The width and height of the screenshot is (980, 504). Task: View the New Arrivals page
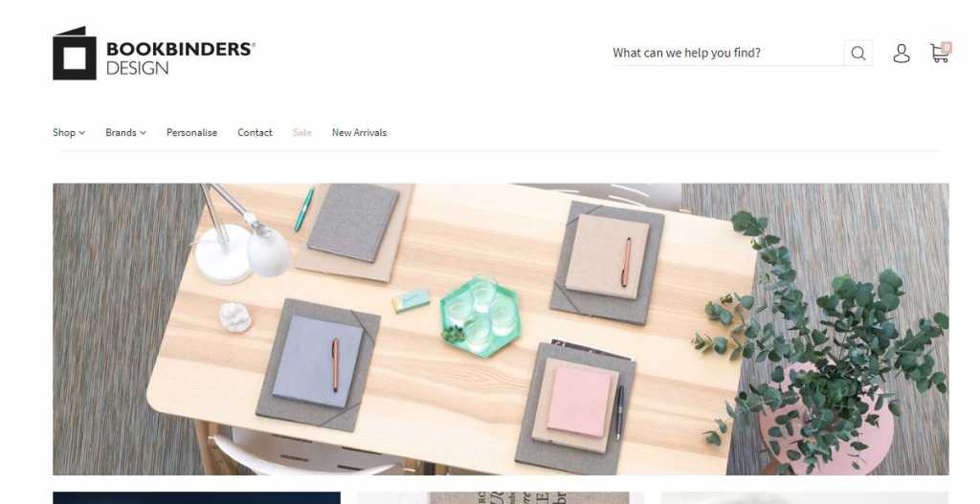[360, 132]
